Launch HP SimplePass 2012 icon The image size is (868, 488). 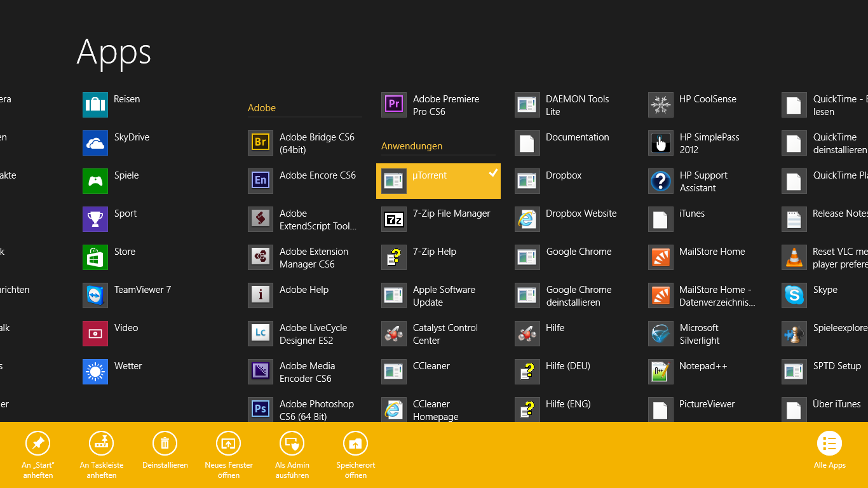[x=661, y=143]
